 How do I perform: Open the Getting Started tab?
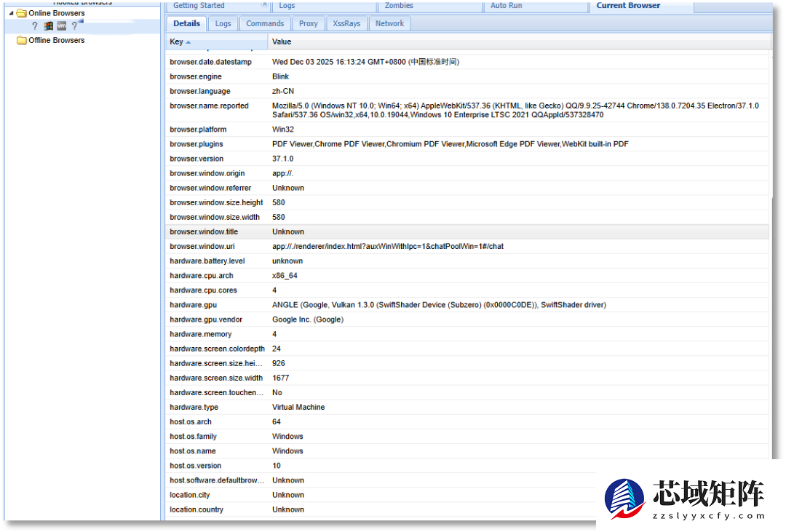tap(199, 6)
